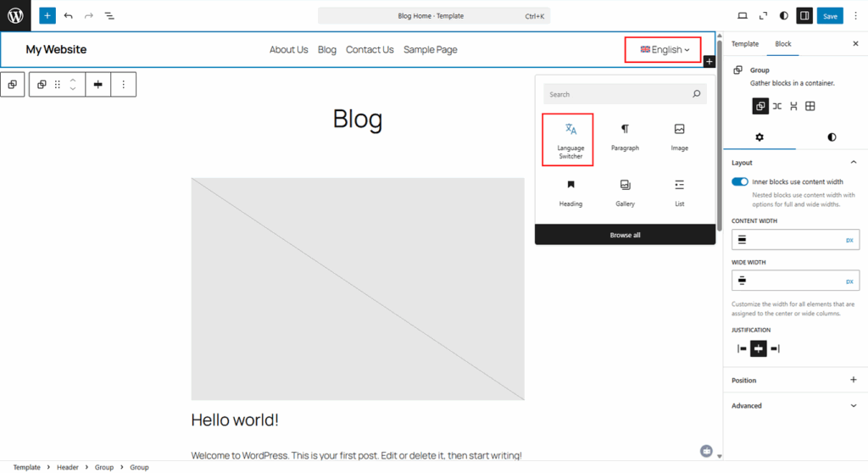Open the About Us menu link
868x473 pixels.
(288, 50)
